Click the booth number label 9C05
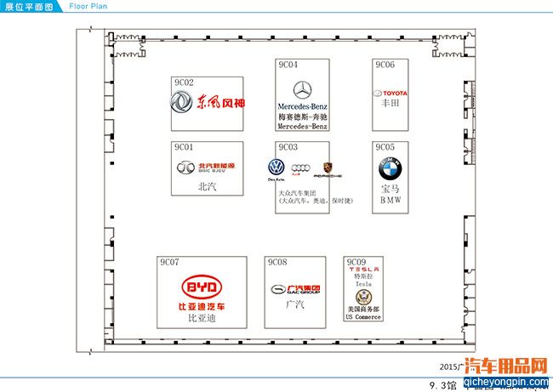Screen dimensions: 553x392 pos(385,147)
